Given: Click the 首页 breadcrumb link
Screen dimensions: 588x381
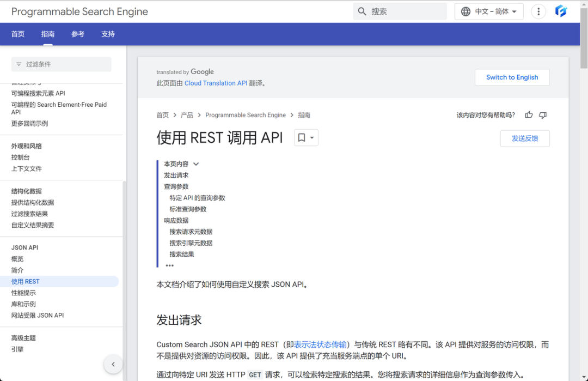Looking at the screenshot, I should (x=162, y=115).
